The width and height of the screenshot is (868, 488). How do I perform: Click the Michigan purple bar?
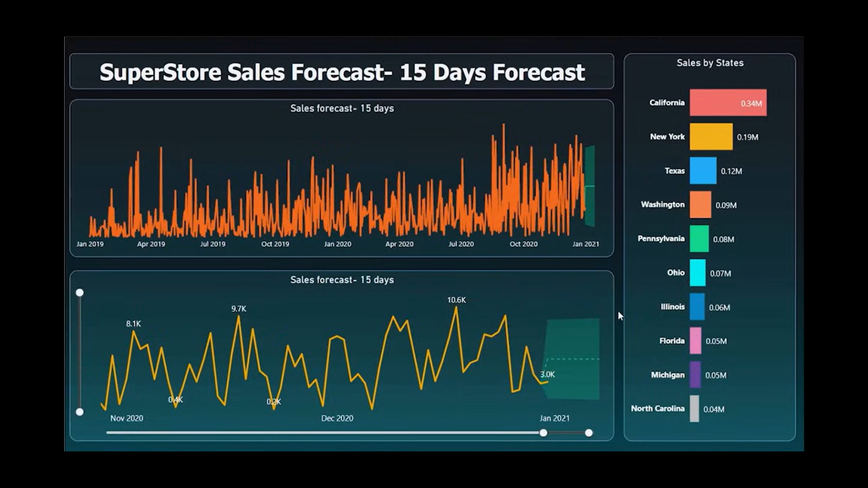click(695, 375)
